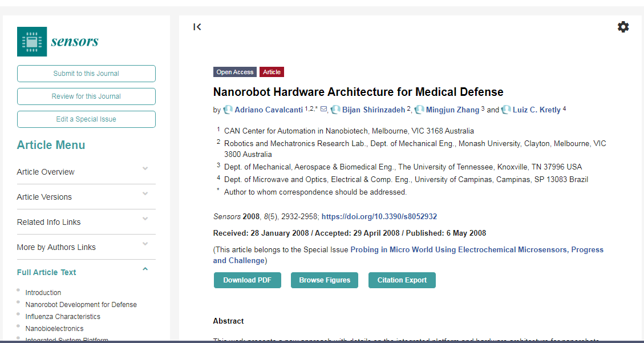
Task: Jump to the Influenza Characteristics section
Action: coord(63,316)
